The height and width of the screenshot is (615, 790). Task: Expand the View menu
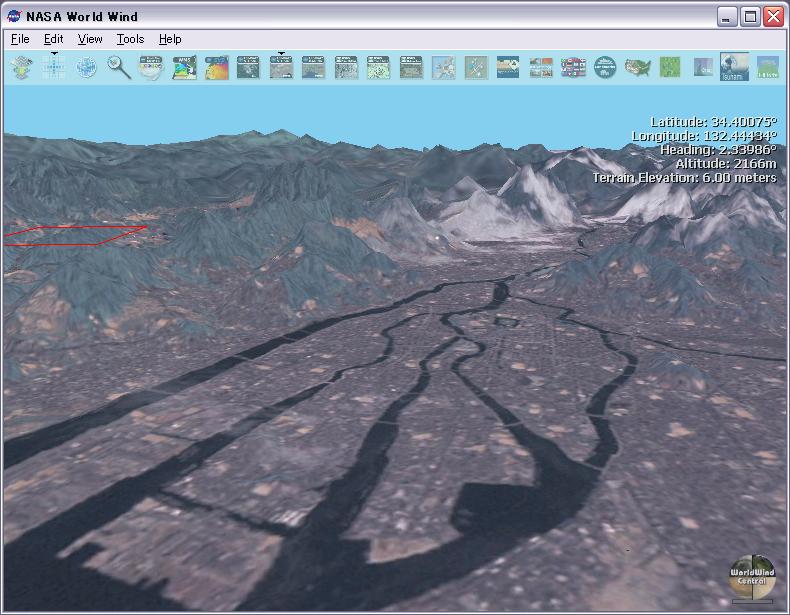point(90,39)
